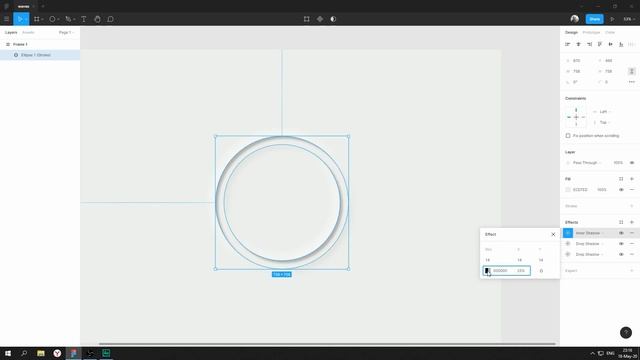Open first Drop Shadow settings icon
Image resolution: width=640 pixels, height=360 pixels.
pos(568,244)
